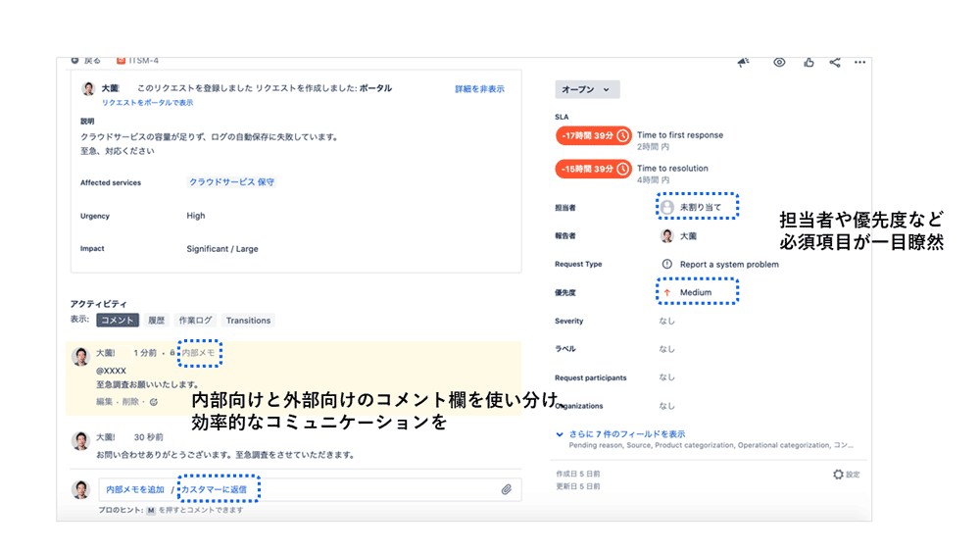Click the emoji reaction icon under comment
This screenshot has height=552, width=980.
point(153,402)
